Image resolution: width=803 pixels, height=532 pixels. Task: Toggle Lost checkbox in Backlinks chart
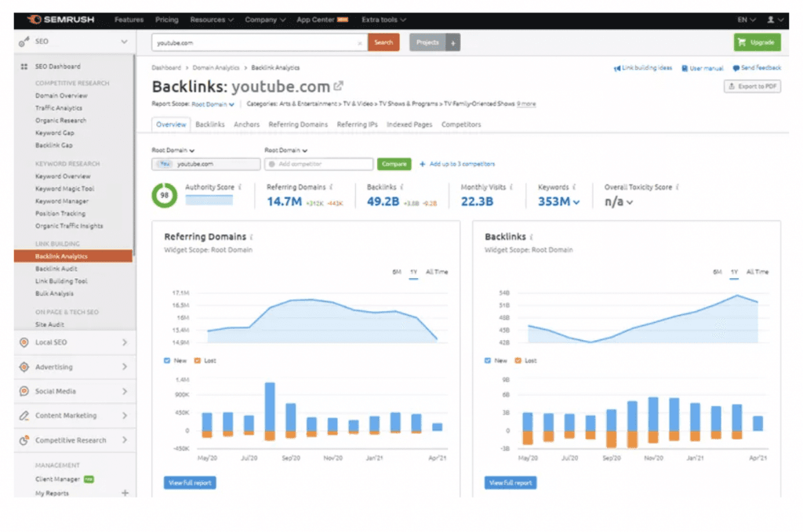518,360
